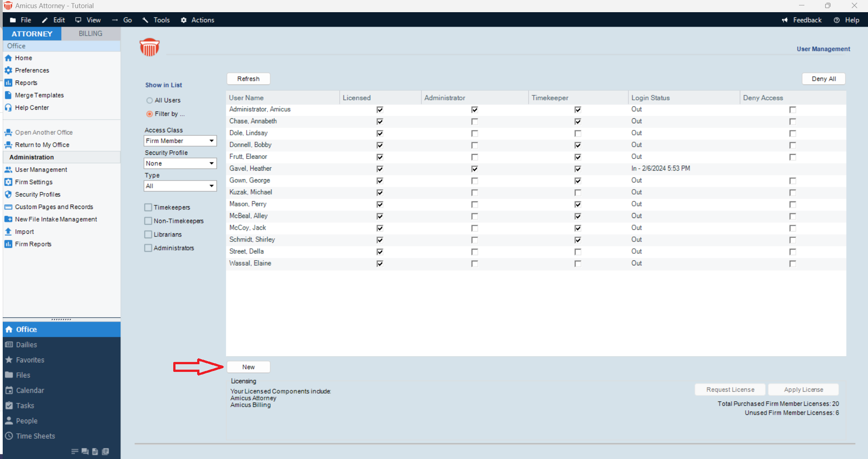Open the File menu
The image size is (868, 459).
coord(21,20)
